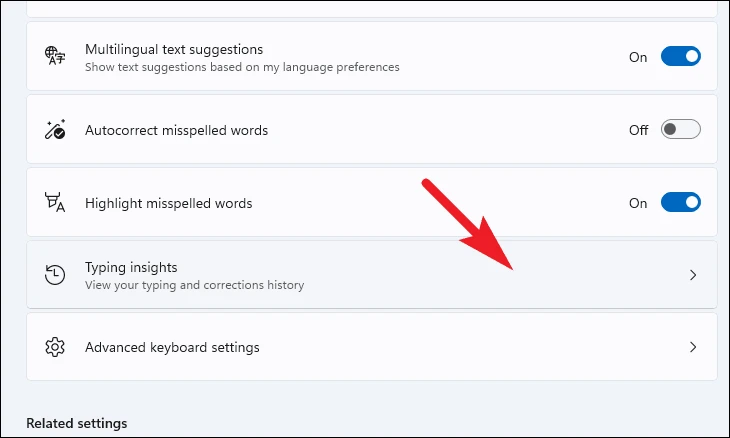
Task: Click 'Show text suggestions based on my language preferences'
Action: coord(242,67)
